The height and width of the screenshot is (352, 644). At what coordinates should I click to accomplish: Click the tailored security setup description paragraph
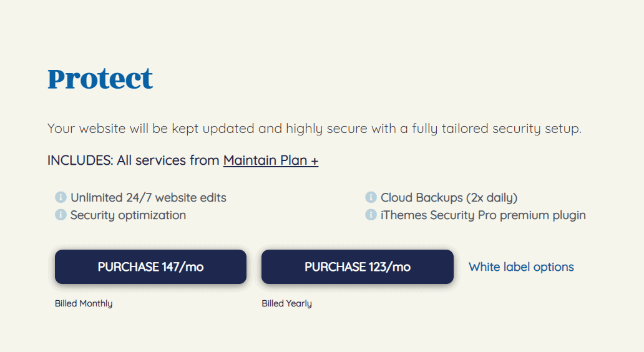pos(315,129)
